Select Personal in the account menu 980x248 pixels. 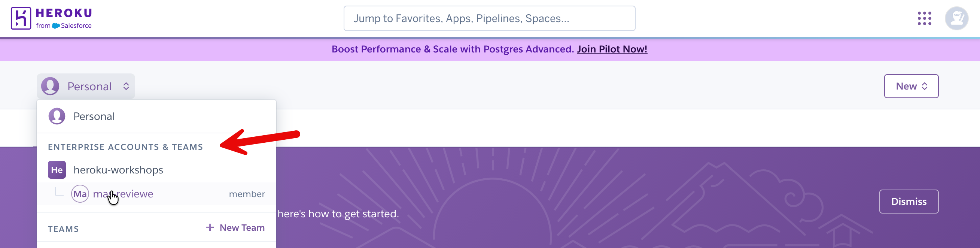point(94,116)
